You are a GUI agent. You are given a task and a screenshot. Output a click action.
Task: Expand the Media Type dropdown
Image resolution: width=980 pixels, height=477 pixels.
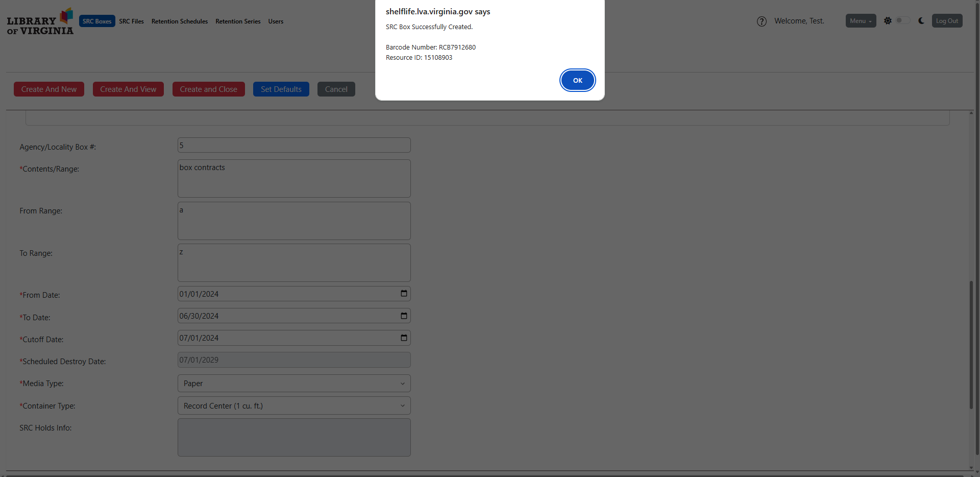294,384
